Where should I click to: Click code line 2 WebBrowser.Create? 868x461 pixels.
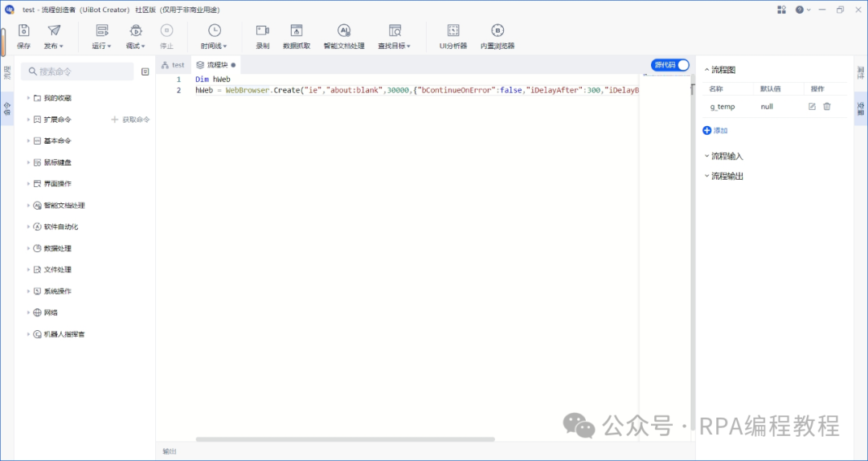tap(417, 90)
